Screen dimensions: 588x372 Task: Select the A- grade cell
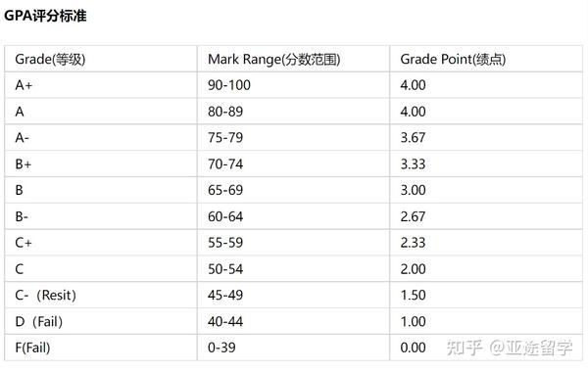click(101, 137)
